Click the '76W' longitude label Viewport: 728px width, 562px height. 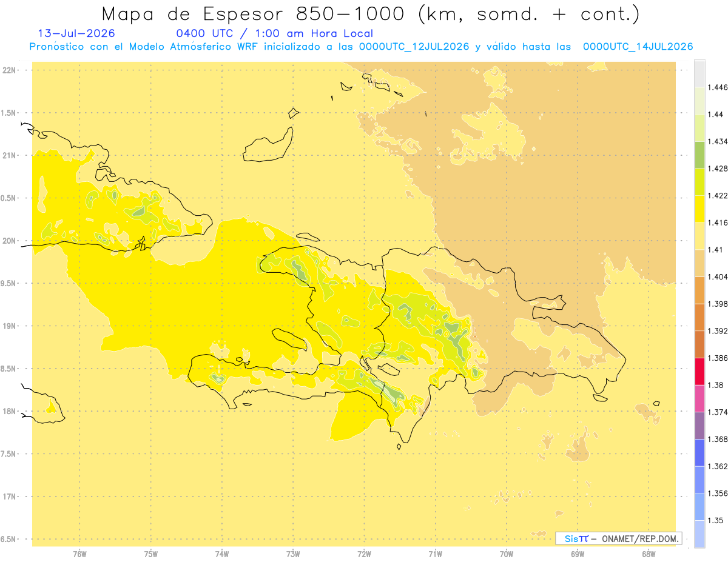pos(79,554)
